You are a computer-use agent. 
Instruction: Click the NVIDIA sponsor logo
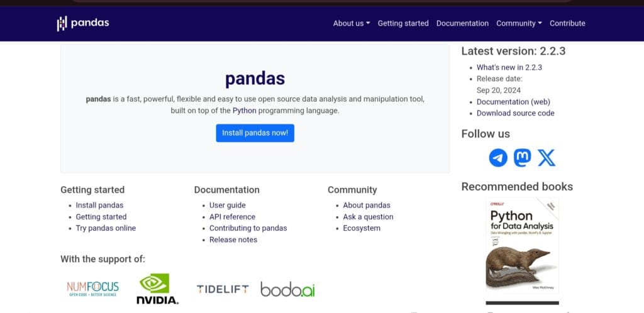157,289
